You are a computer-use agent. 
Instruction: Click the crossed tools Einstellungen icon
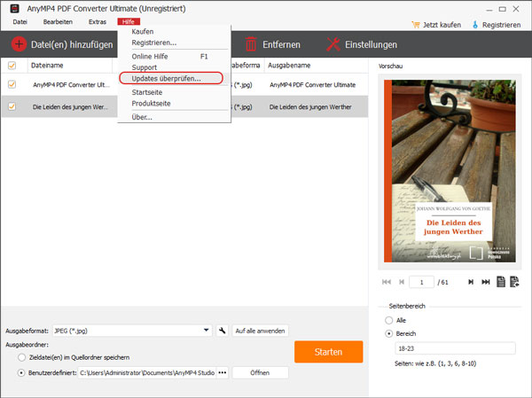click(x=332, y=44)
